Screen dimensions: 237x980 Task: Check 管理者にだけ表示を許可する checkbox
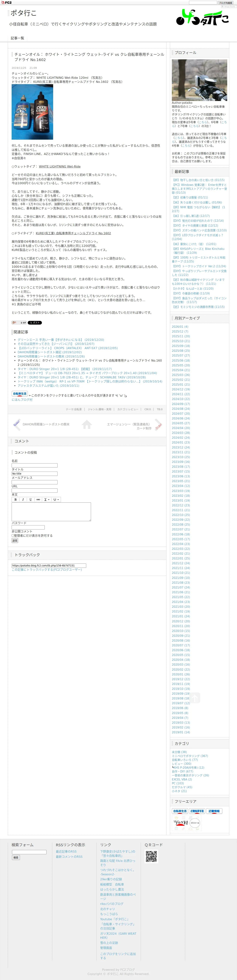tap(13, 536)
